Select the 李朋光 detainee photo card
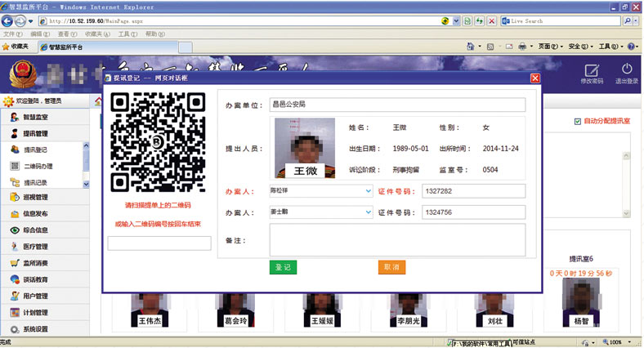Viewport: 644px width, 348px height. (x=409, y=311)
